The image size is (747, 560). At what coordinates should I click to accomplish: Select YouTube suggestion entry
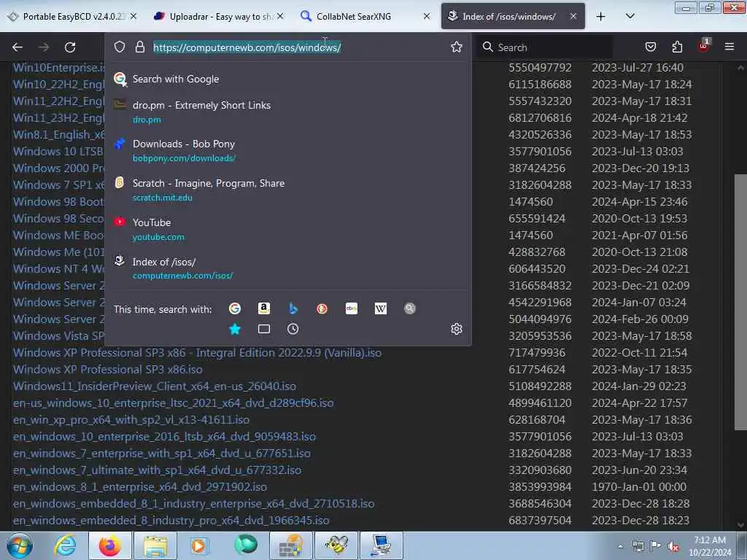tap(287, 229)
